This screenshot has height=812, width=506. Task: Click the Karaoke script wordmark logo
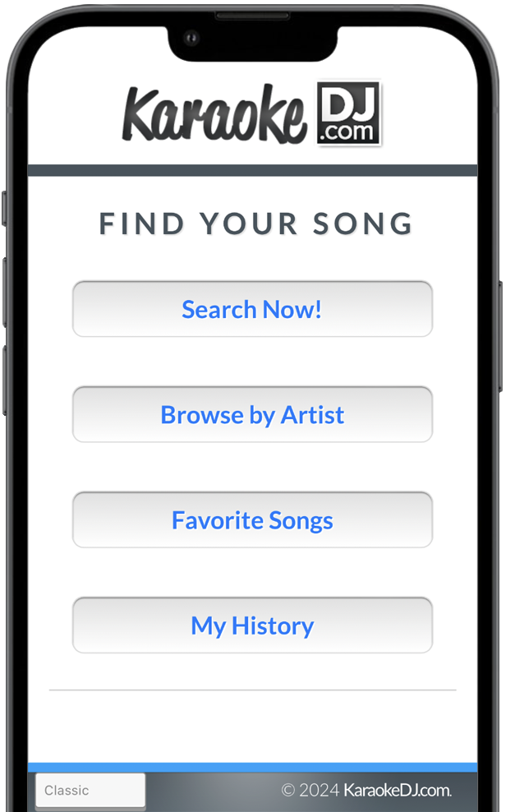[214, 117]
